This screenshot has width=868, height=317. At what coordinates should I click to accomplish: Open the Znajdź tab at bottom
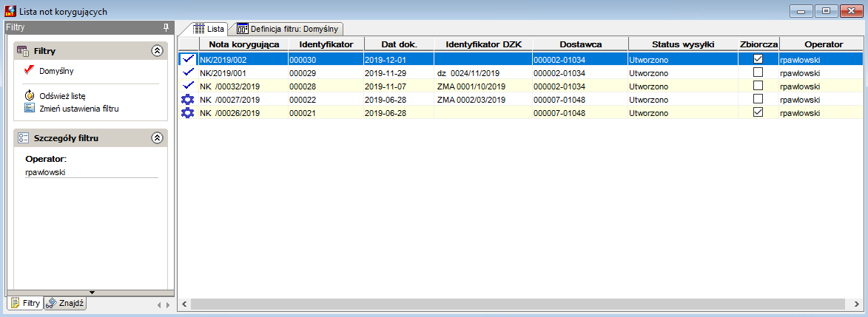coord(65,303)
